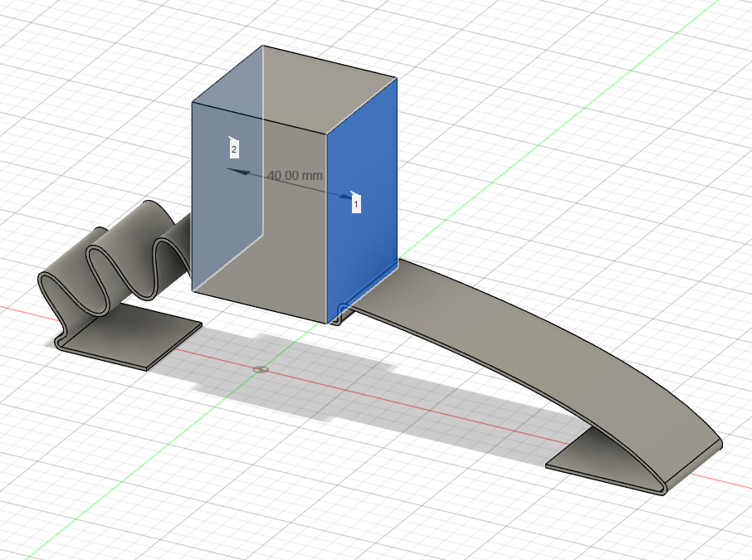752x560 pixels.
Task: Select the measurement point marker labeled 1
Action: click(356, 204)
